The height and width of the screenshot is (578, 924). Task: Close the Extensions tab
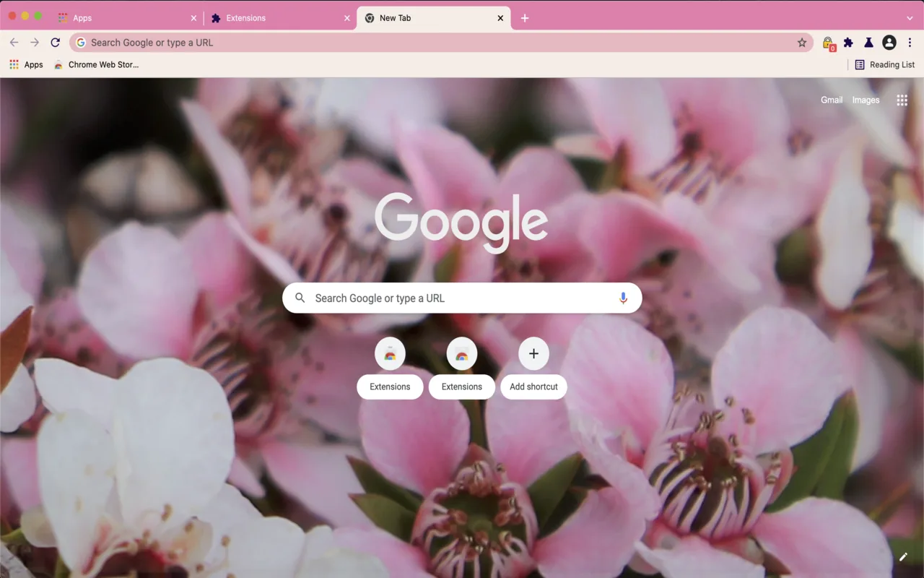346,18
